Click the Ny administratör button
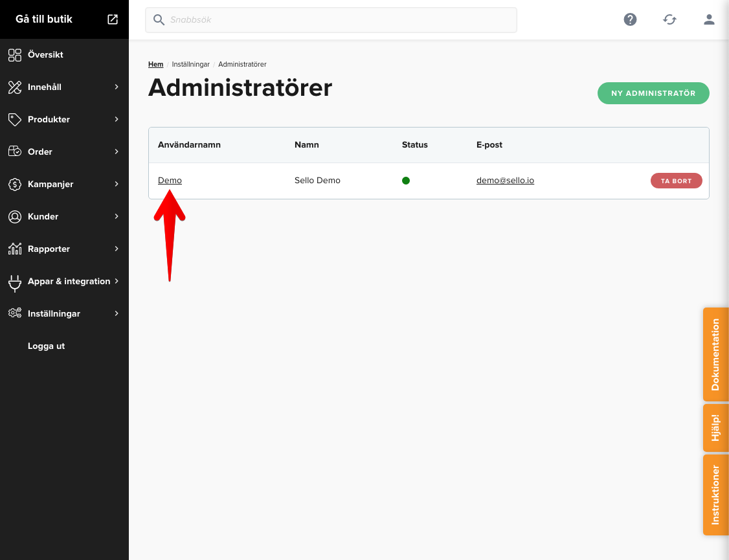 (x=653, y=93)
